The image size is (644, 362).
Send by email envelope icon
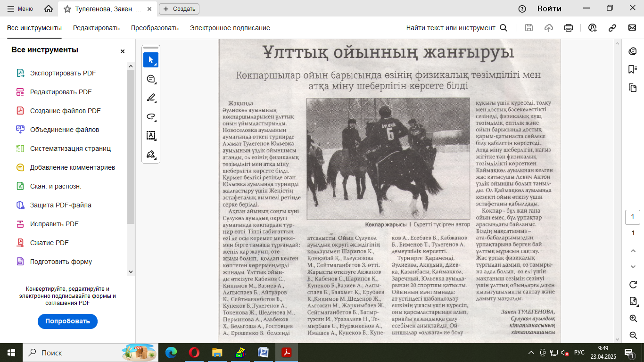click(632, 28)
